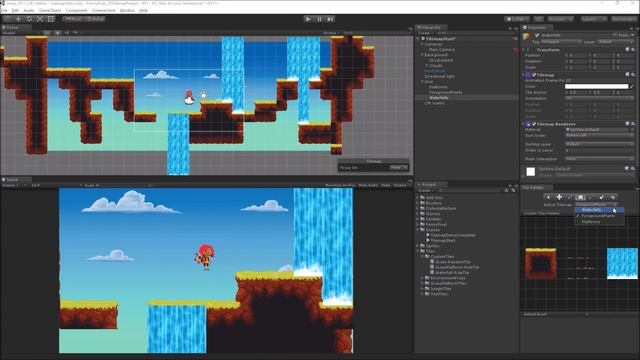Viewport: 640px width, 360px height.
Task: Click the Tilemap Color white swatch
Action: click(596, 87)
